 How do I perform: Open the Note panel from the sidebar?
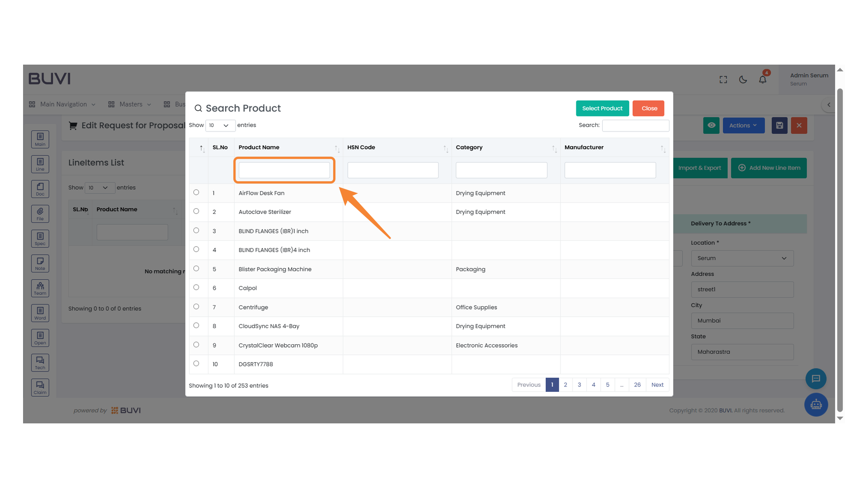tap(40, 263)
